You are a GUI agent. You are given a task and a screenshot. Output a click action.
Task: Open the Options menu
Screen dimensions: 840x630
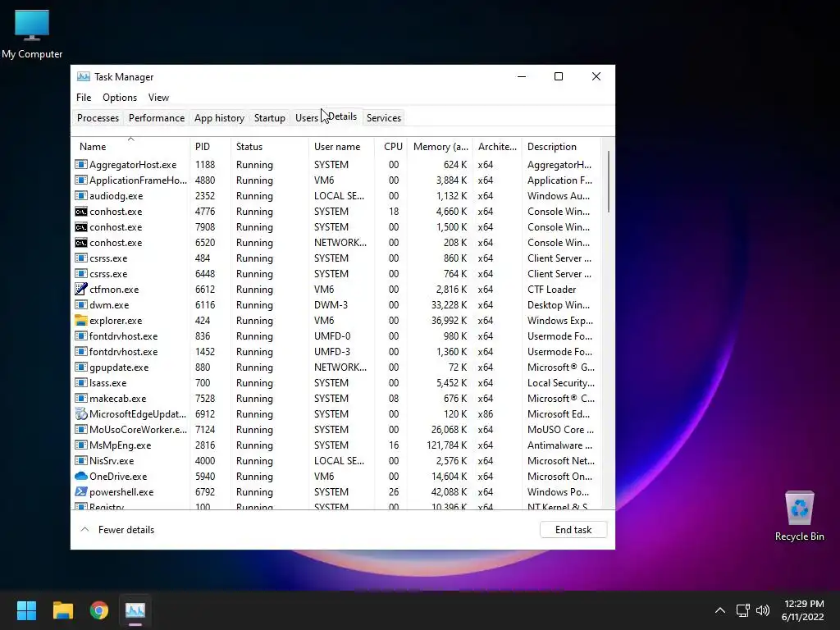point(120,98)
